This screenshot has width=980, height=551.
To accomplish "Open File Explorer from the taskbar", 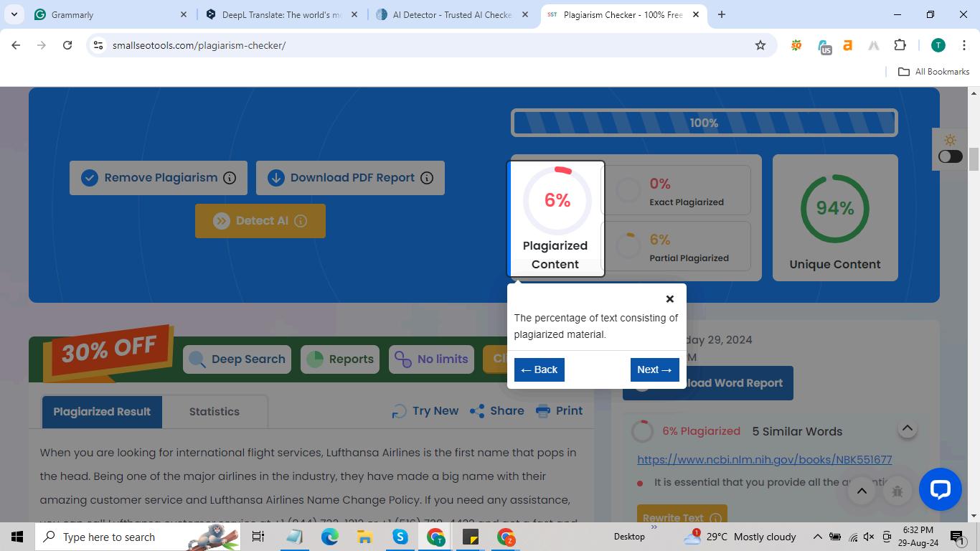I will [x=364, y=537].
